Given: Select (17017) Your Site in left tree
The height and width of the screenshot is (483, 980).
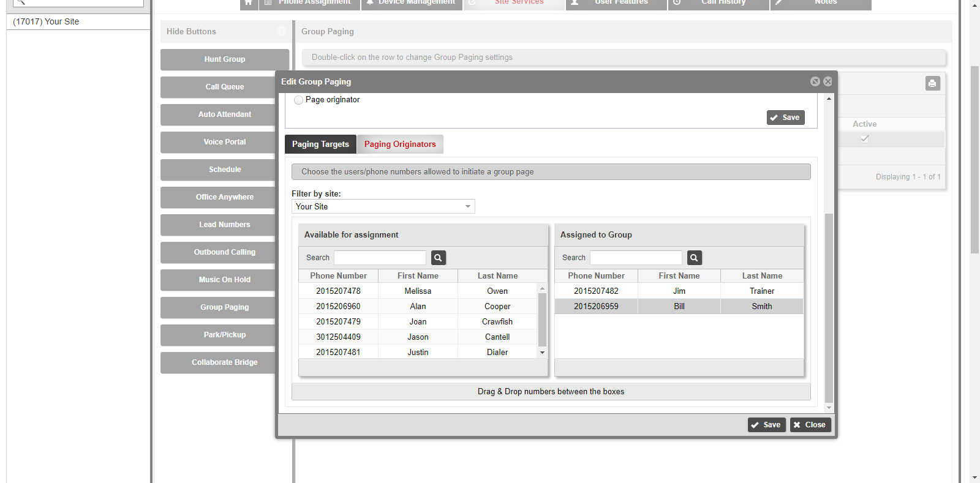Looking at the screenshot, I should point(46,21).
